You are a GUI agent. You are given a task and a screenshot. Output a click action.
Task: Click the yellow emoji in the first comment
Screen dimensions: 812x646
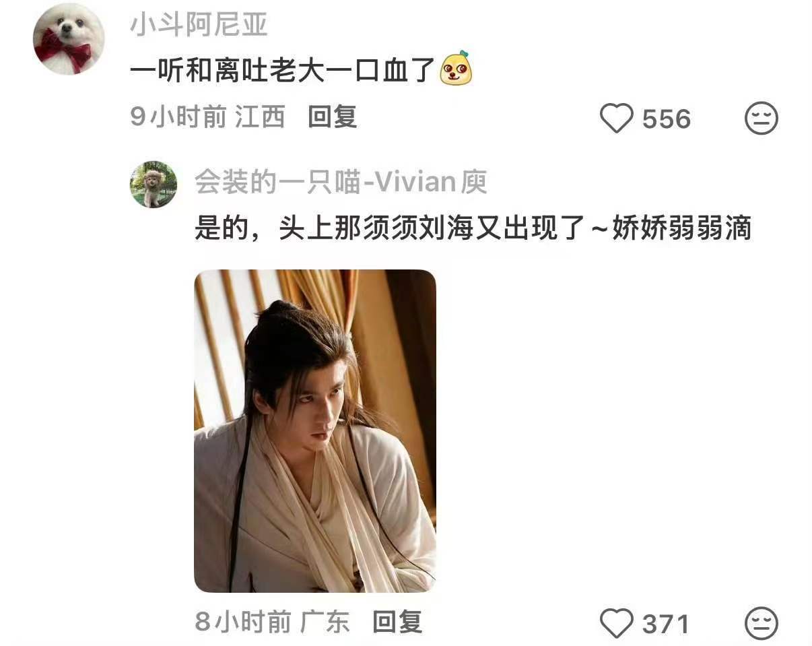(456, 69)
